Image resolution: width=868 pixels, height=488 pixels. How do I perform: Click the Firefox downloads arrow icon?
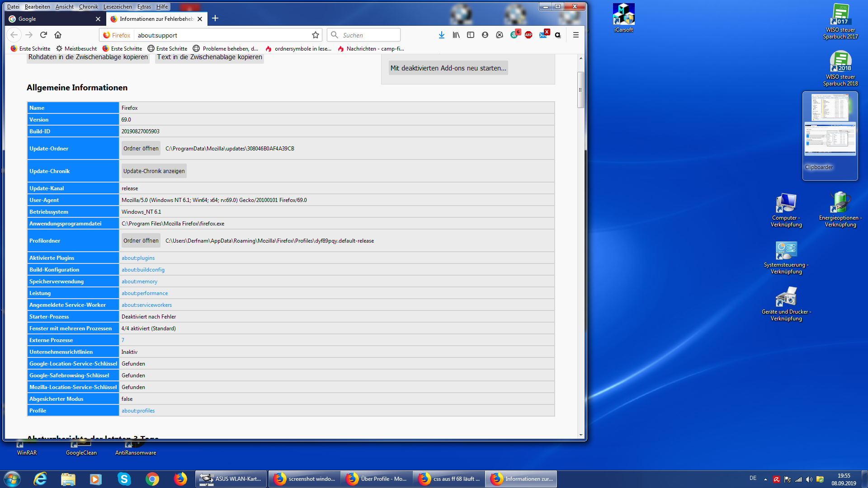coord(441,35)
